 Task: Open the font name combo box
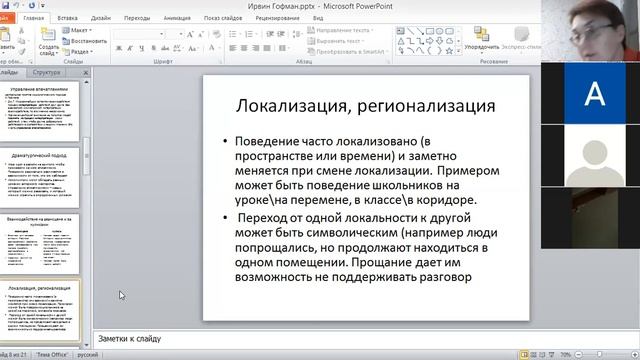(x=139, y=34)
